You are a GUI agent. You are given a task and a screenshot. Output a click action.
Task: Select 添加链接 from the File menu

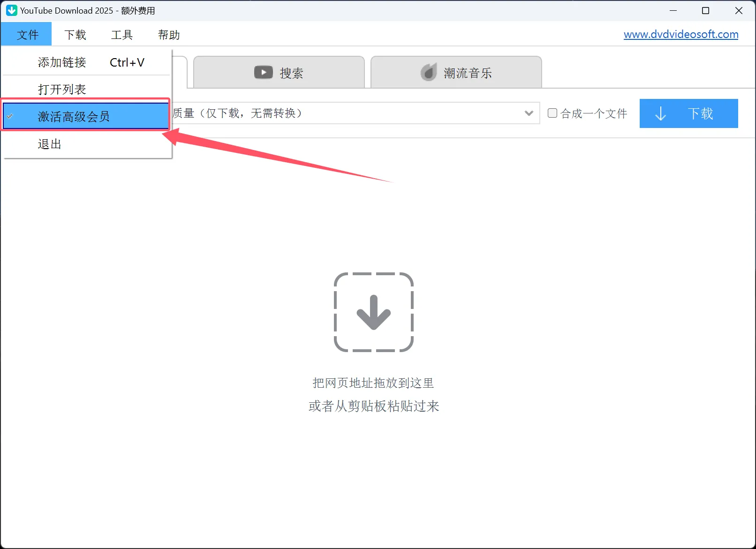point(62,62)
